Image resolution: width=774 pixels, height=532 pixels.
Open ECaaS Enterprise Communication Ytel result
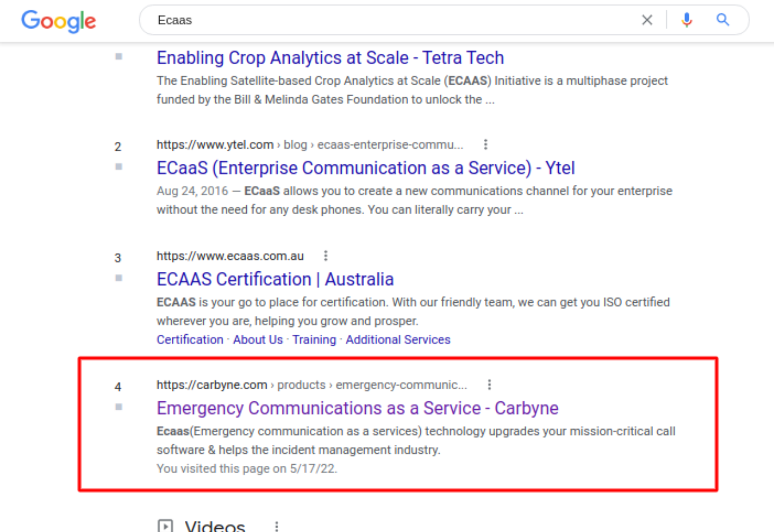tap(365, 168)
